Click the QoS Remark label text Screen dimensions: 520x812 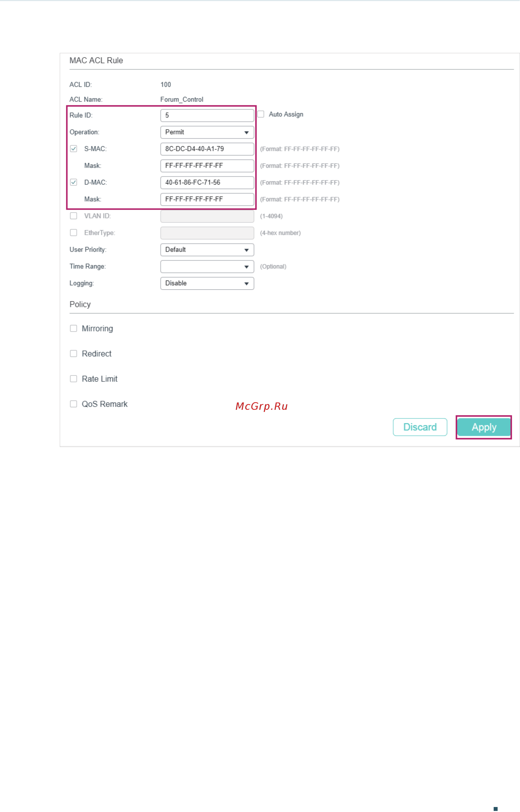click(x=105, y=404)
